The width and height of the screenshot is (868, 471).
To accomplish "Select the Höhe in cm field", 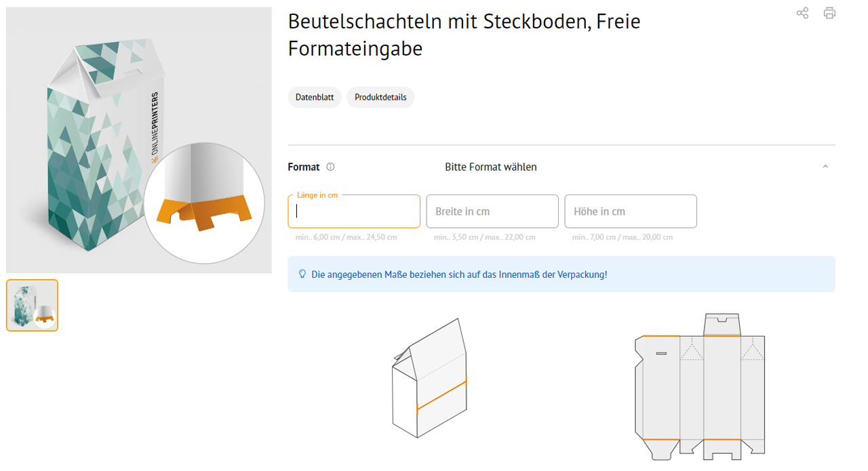I will point(631,211).
